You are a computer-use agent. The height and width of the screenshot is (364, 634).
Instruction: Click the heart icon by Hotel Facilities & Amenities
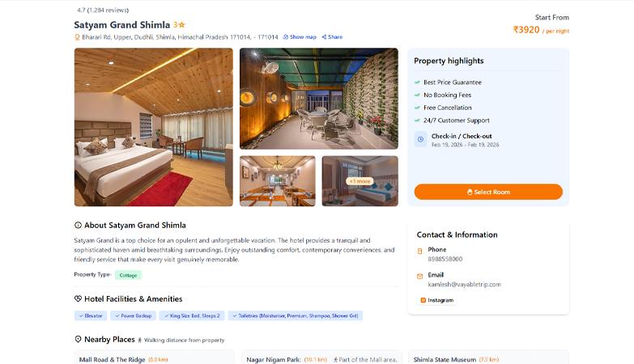[x=78, y=299]
